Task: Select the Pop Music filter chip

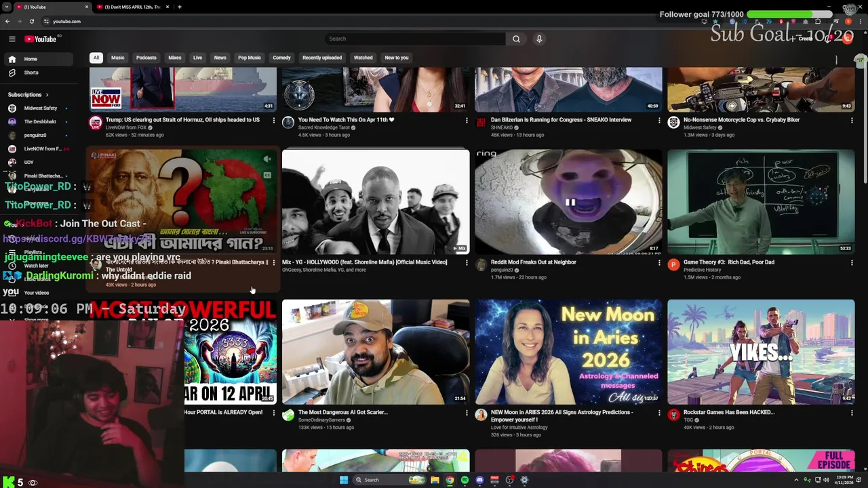Action: tap(250, 58)
